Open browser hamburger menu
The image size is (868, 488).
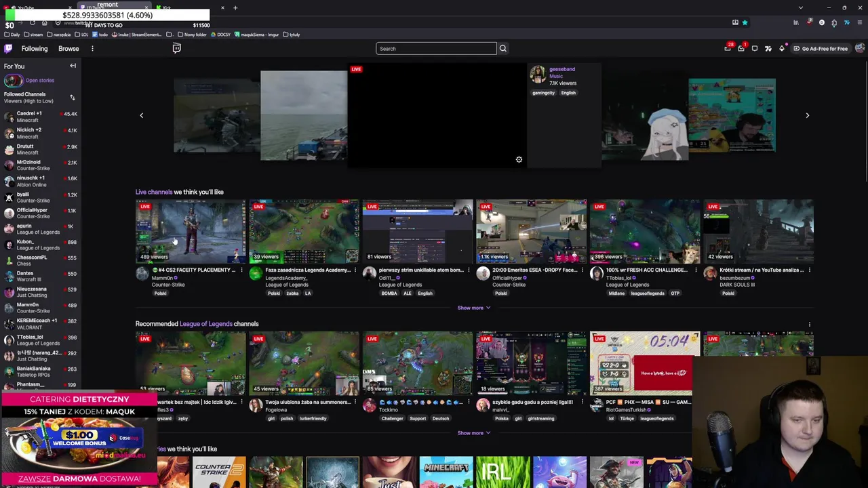pyautogui.click(x=859, y=23)
